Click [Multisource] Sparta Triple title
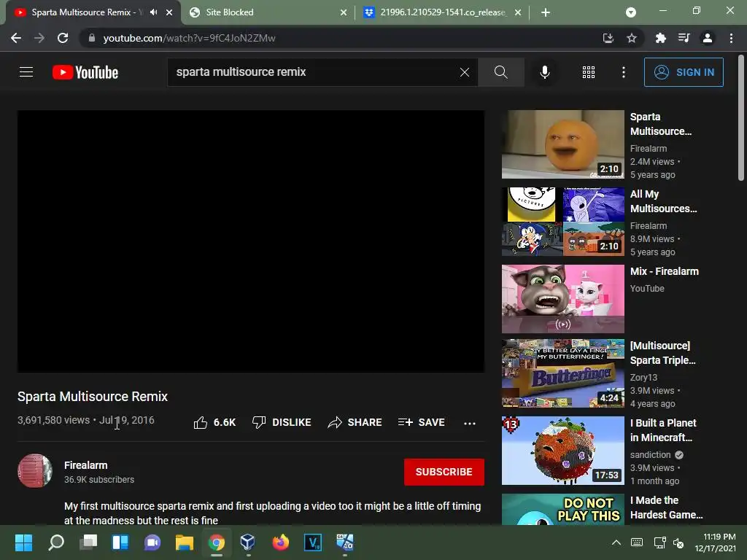Image resolution: width=747 pixels, height=560 pixels. 662,353
